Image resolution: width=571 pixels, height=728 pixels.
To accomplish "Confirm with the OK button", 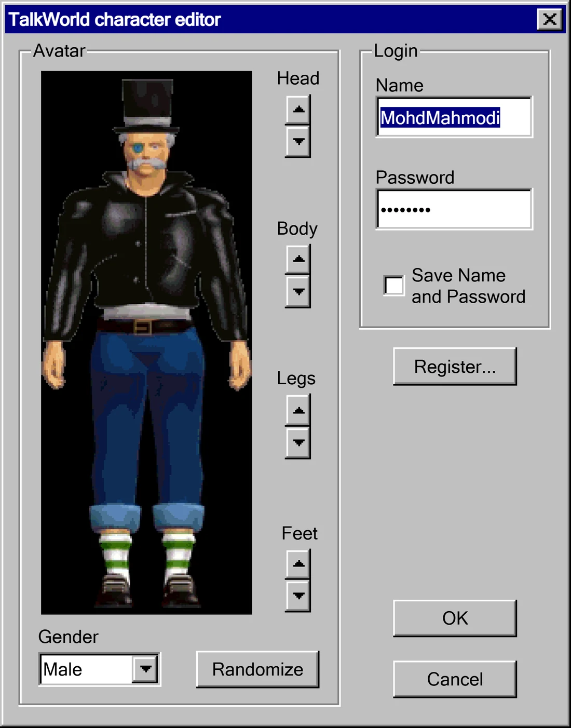I will (455, 618).
